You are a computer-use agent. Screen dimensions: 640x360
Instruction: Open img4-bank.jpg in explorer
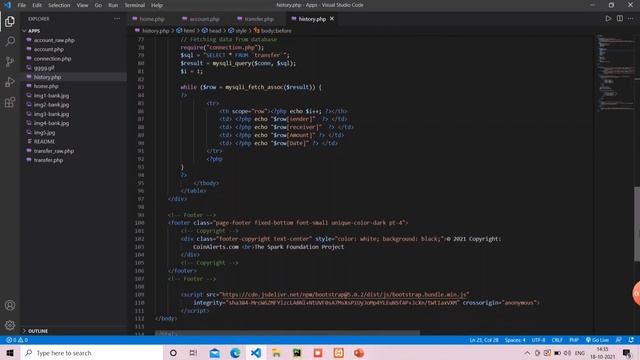pyautogui.click(x=51, y=123)
